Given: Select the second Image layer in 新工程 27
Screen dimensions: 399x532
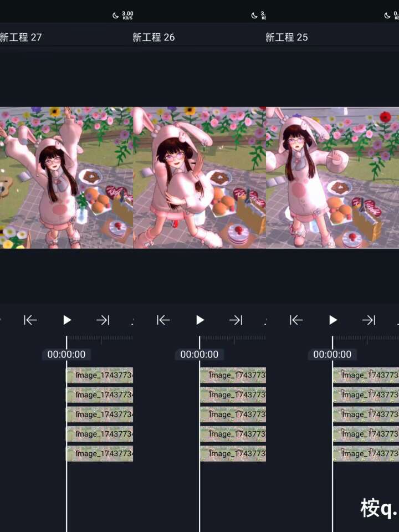Looking at the screenshot, I should click(x=100, y=395).
